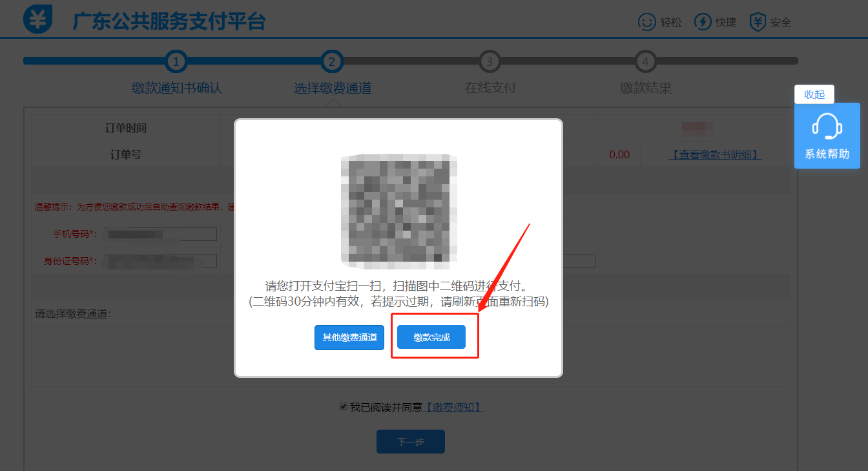Select step 2 circle 选择缴费通道
The width and height of the screenshot is (868, 471).
(x=332, y=62)
